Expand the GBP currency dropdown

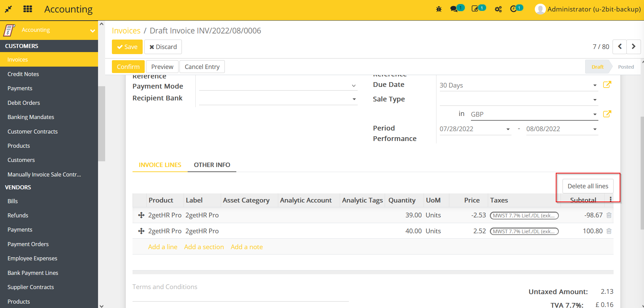click(x=595, y=114)
